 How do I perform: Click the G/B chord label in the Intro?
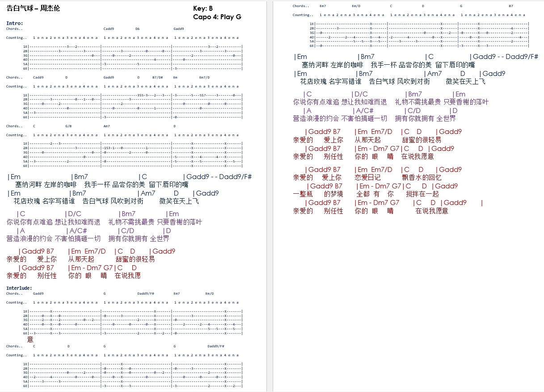pos(68,126)
